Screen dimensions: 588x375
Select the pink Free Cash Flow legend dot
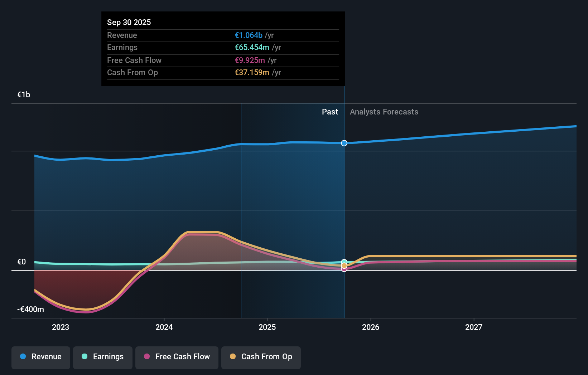pos(147,357)
